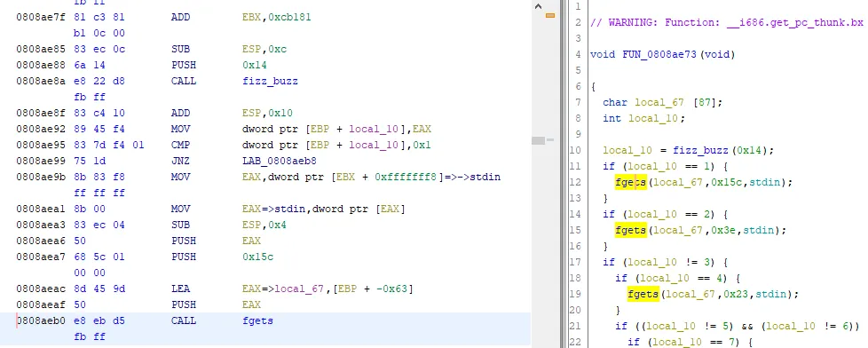Click the WARNING comment in the decompiler
868x348 pixels.
point(726,23)
